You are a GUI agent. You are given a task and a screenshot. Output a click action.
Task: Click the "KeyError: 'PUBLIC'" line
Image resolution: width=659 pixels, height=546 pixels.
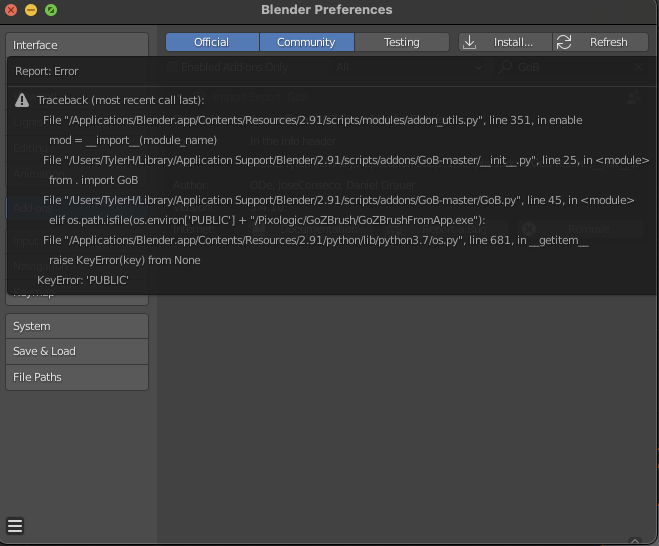click(83, 280)
